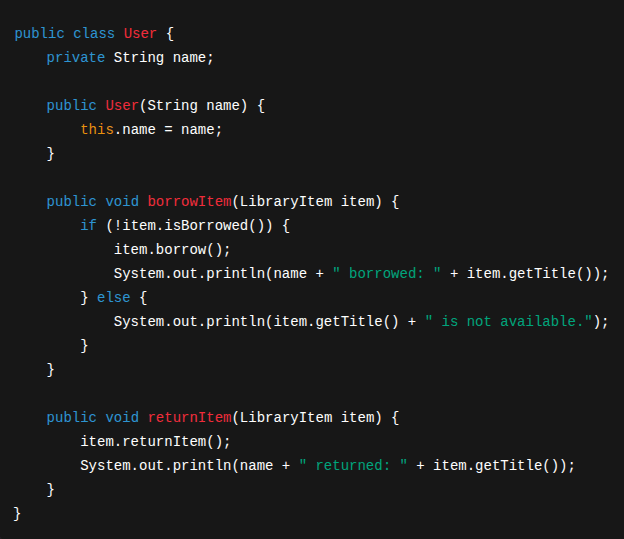Click the final closing brace of the class
This screenshot has height=539, width=624.
click(17, 514)
